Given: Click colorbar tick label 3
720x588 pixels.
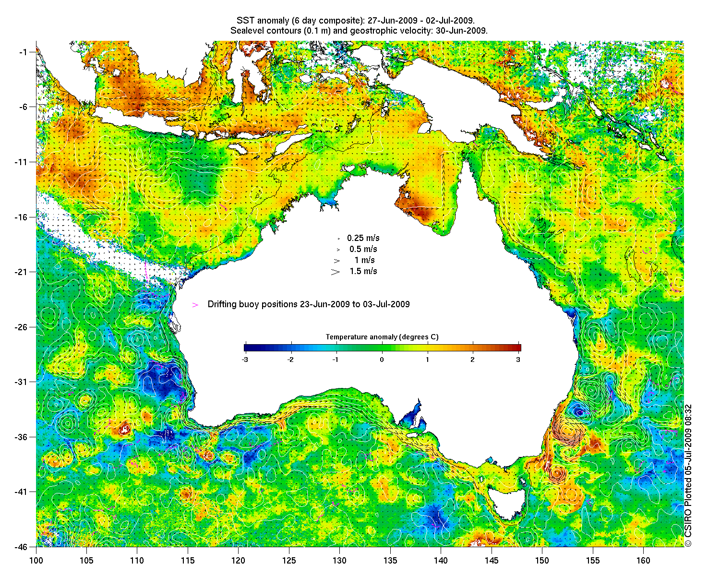Looking at the screenshot, I should click(x=519, y=360).
